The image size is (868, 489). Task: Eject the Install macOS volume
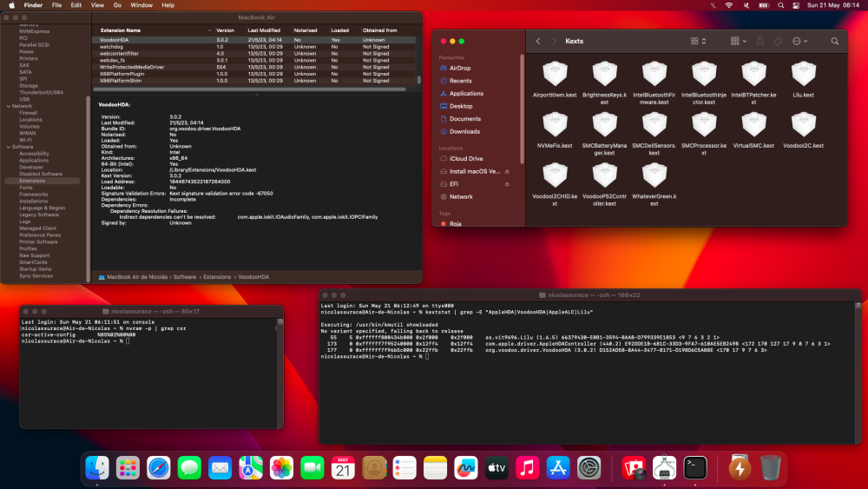pos(507,171)
